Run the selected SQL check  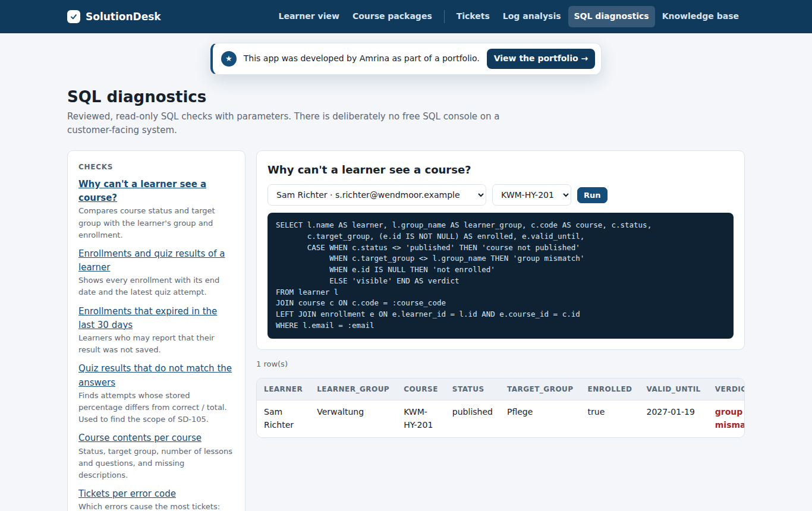click(592, 195)
